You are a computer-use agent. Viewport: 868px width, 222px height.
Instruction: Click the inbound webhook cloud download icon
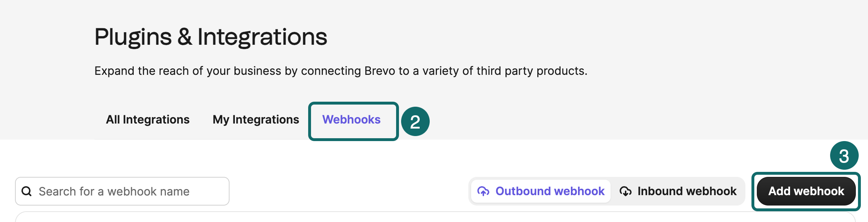pos(626,191)
